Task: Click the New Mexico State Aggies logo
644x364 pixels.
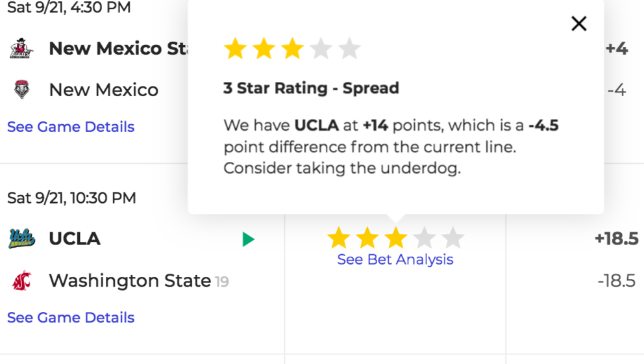Action: pos(21,49)
